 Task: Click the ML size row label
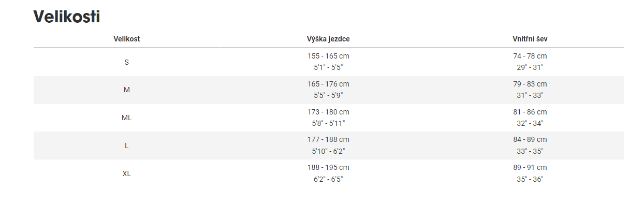126,118
